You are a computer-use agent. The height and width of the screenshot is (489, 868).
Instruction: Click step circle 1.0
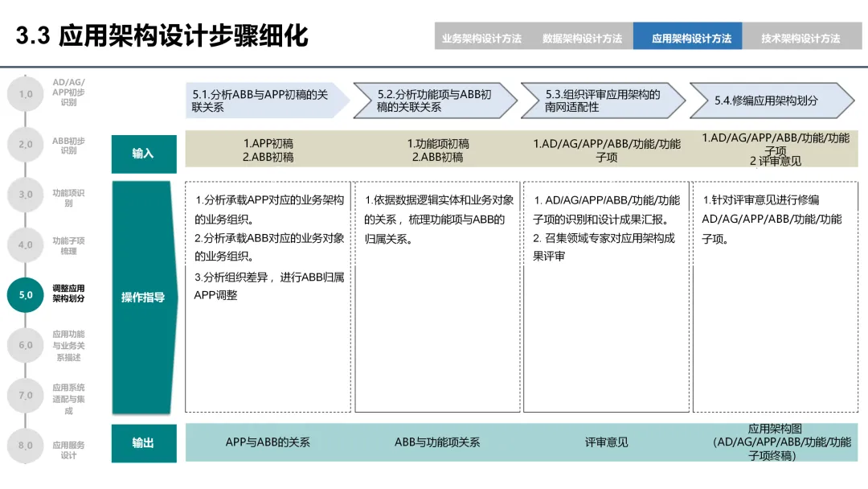26,93
